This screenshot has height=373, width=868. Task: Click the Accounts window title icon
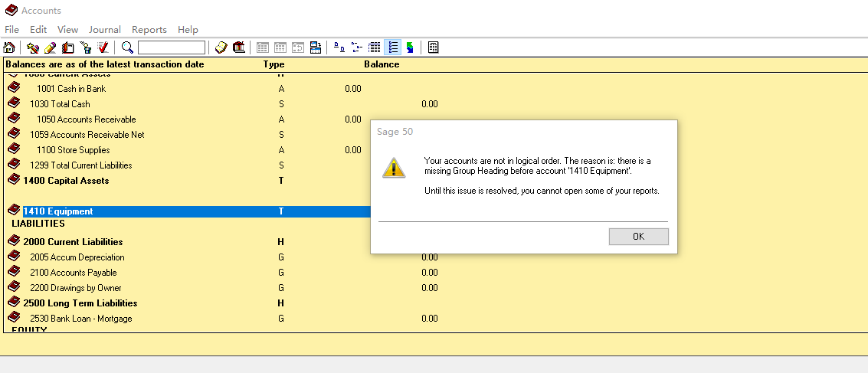11,10
